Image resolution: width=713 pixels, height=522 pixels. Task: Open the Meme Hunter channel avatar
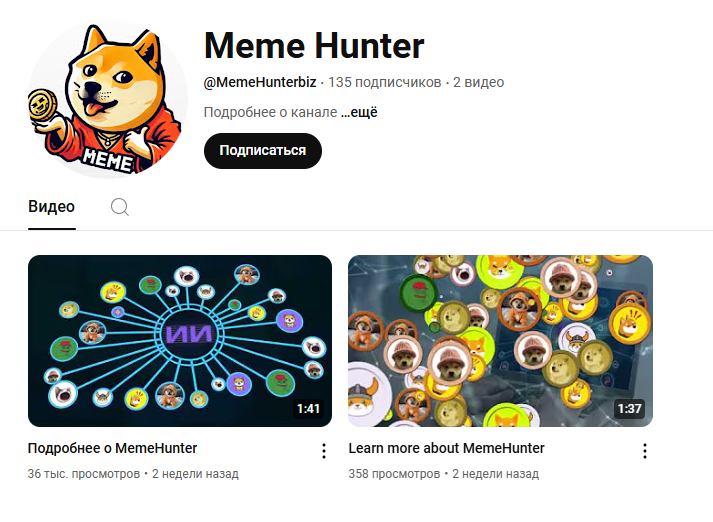tap(108, 99)
